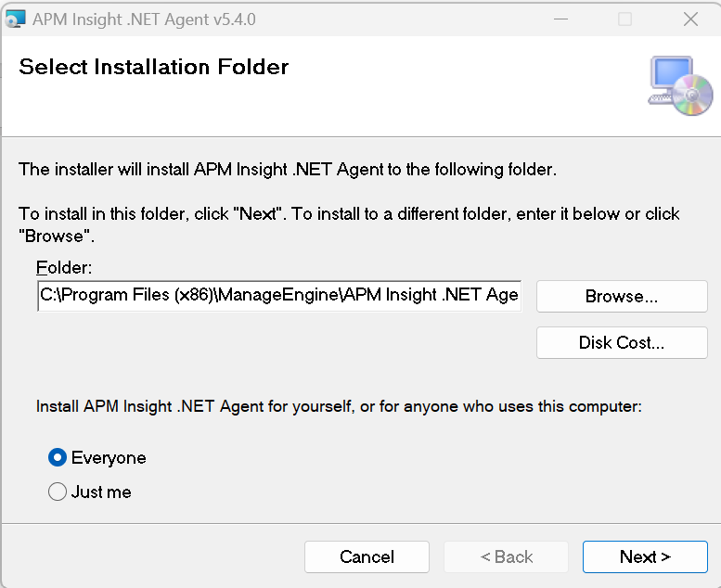The image size is (721, 588).
Task: Click the disabled Back button
Action: coord(506,556)
